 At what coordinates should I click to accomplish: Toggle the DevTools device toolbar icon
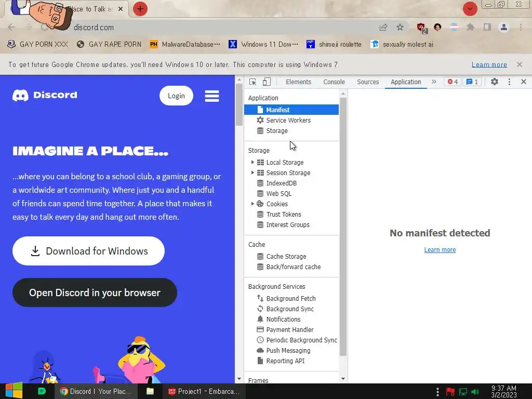point(267,82)
